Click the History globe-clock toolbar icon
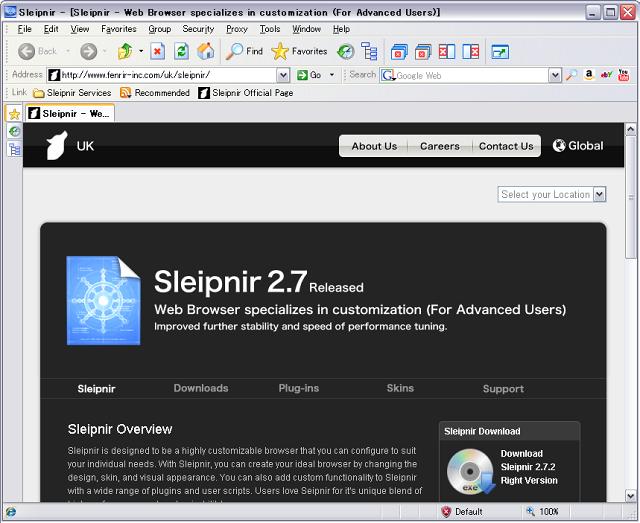640x523 pixels. tap(345, 52)
